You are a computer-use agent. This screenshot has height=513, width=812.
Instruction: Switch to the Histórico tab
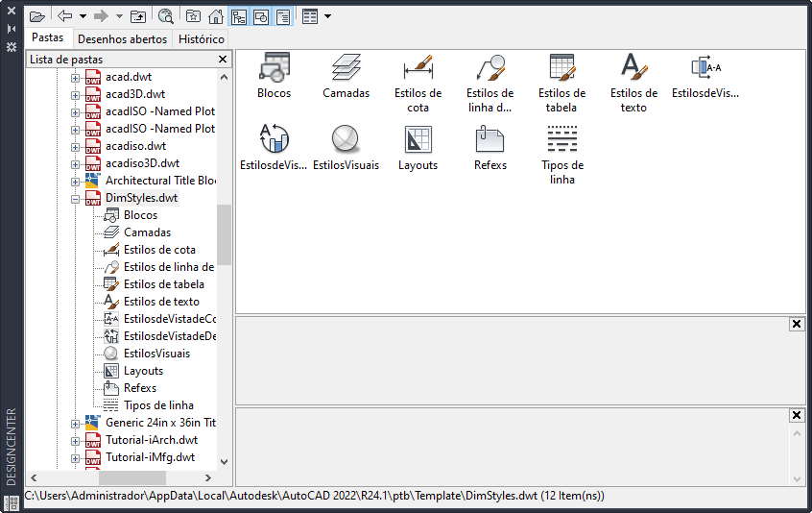[202, 38]
